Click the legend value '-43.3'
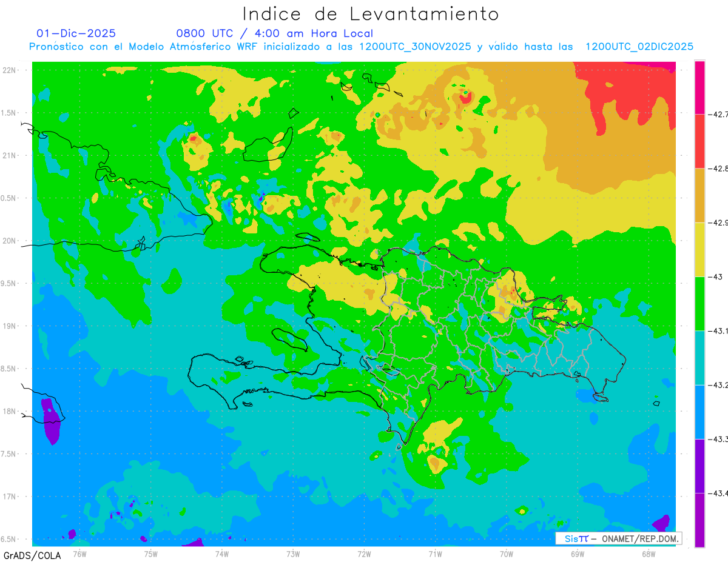This screenshot has width=728, height=562. coord(718,439)
